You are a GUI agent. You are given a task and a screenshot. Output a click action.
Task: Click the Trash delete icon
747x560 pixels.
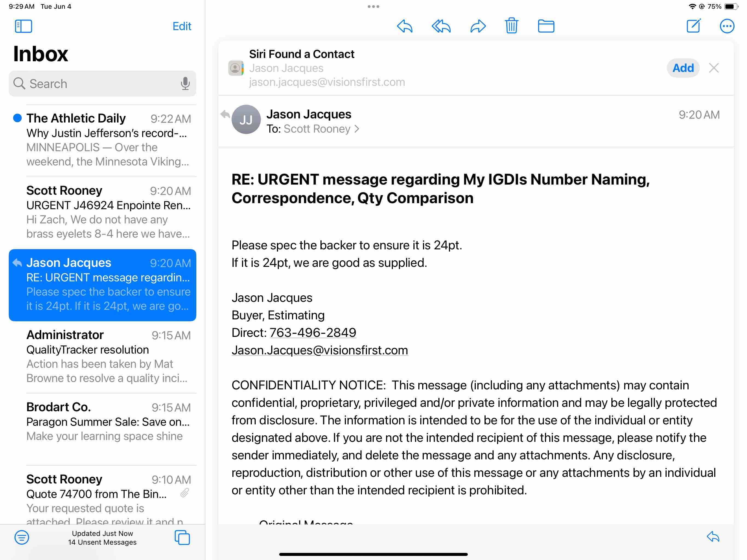[511, 26]
